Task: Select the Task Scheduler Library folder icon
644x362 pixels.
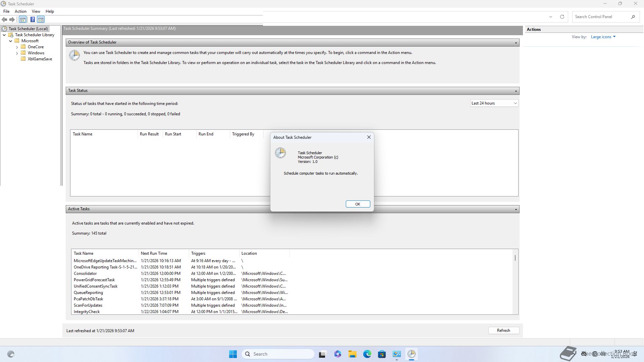Action: point(11,35)
